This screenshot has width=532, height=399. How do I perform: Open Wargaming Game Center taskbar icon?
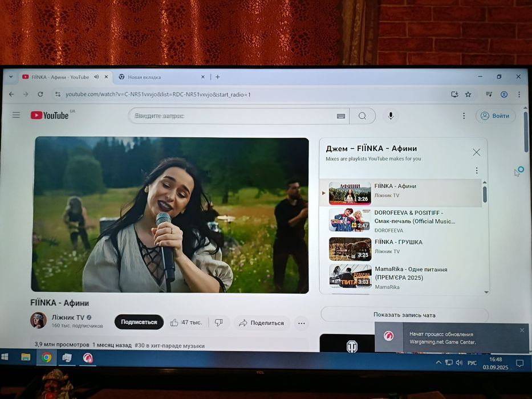[88, 359]
